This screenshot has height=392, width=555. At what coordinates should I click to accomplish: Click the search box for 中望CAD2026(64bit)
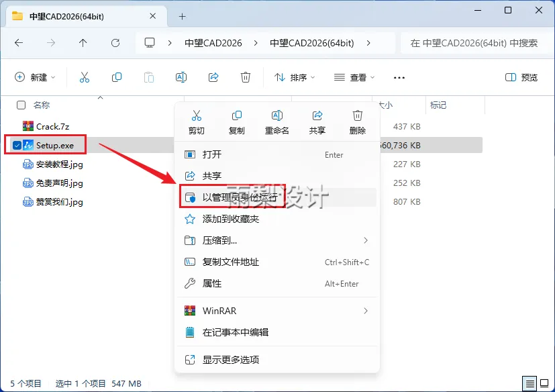[474, 43]
